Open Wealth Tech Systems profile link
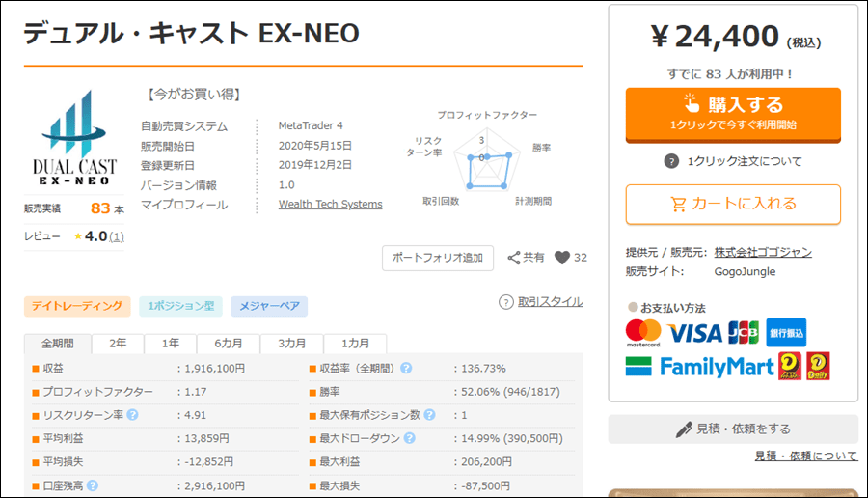Viewport: 868px width, 498px height. (x=331, y=204)
